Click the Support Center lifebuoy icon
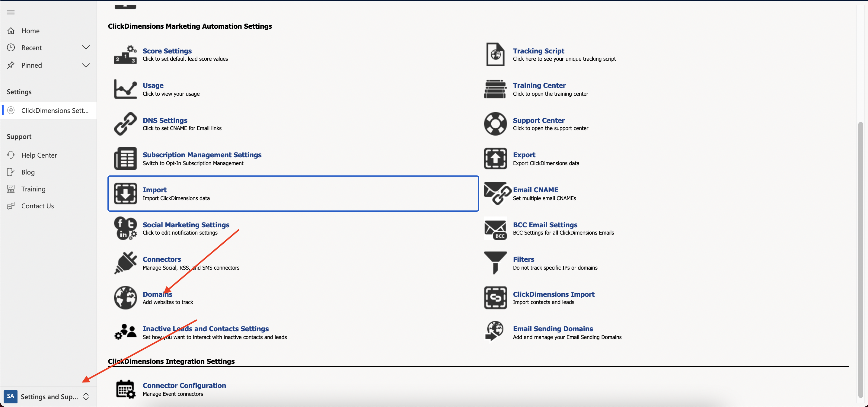 click(x=495, y=124)
